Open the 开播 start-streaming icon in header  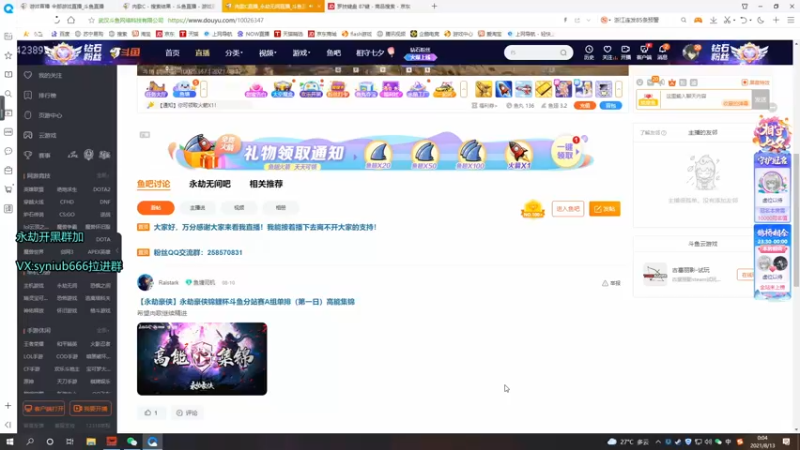coord(626,52)
